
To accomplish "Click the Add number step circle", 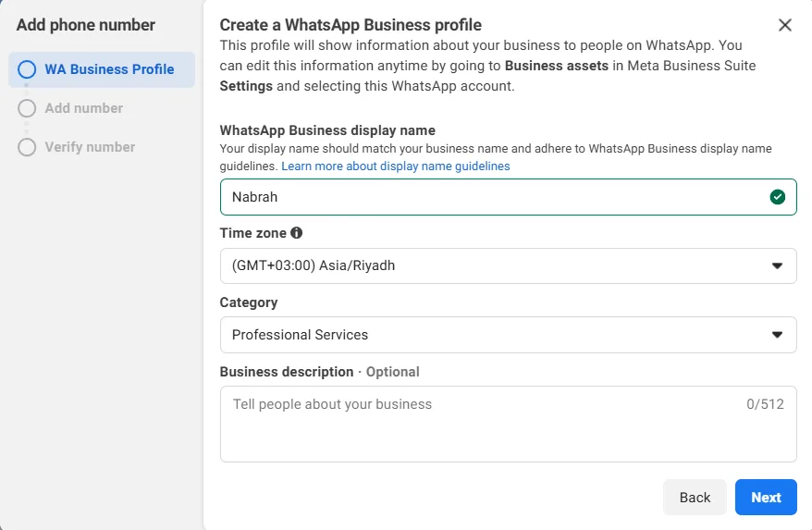I will pyautogui.click(x=27, y=108).
